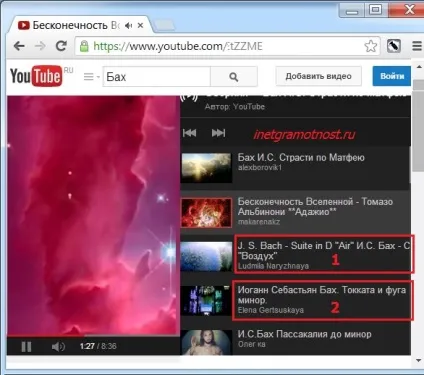Open Бесконечность Вселенной Адажио title

(x=315, y=207)
